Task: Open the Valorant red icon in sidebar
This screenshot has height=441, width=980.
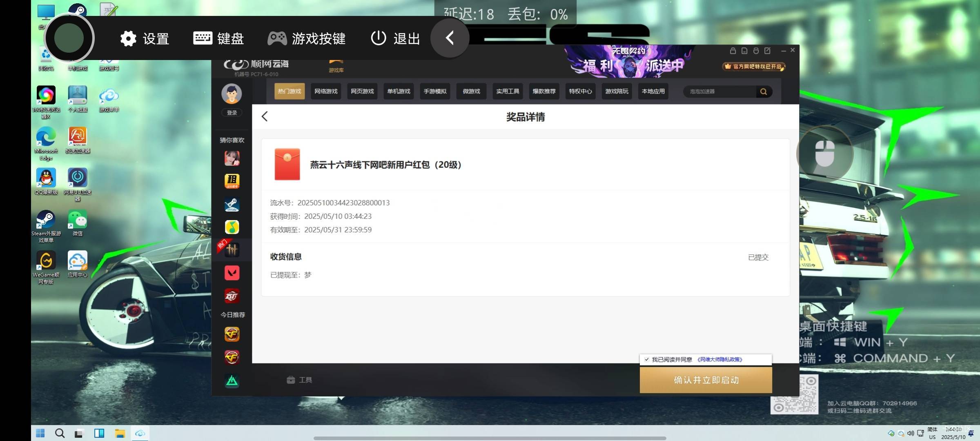Action: coord(232,273)
